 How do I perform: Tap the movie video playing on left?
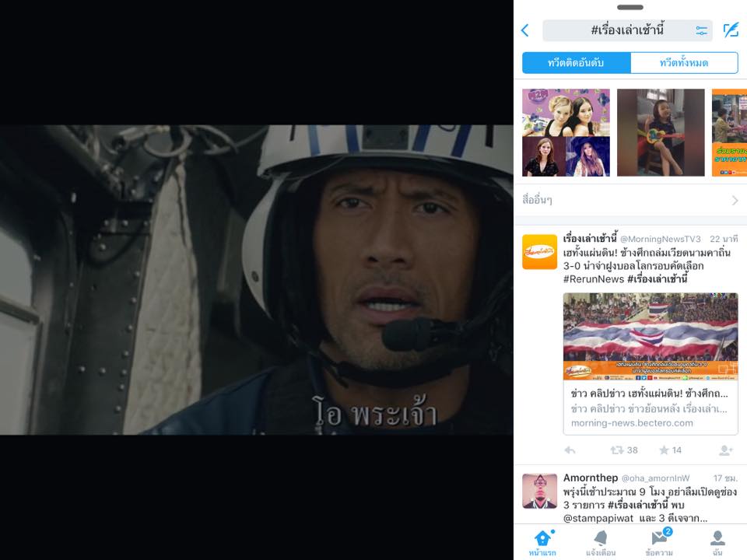pos(257,279)
